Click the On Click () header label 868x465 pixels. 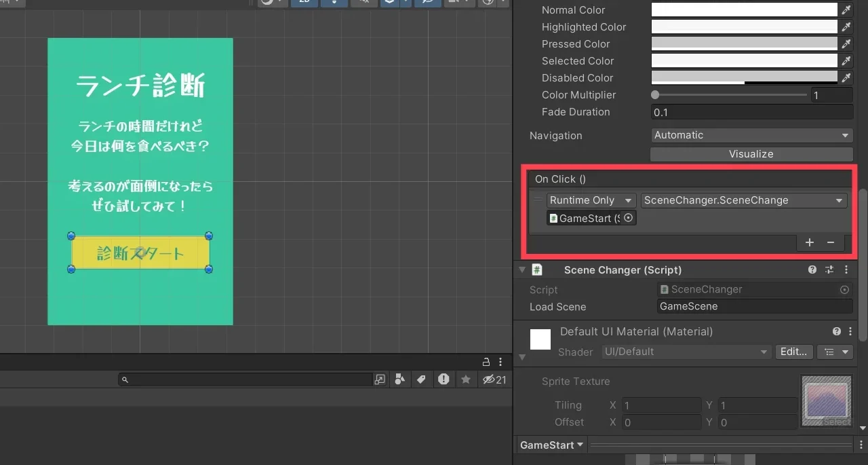560,179
